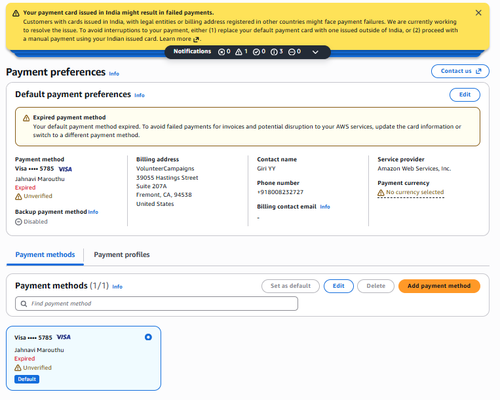
Task: Dismiss the India card warning banner
Action: click(478, 13)
